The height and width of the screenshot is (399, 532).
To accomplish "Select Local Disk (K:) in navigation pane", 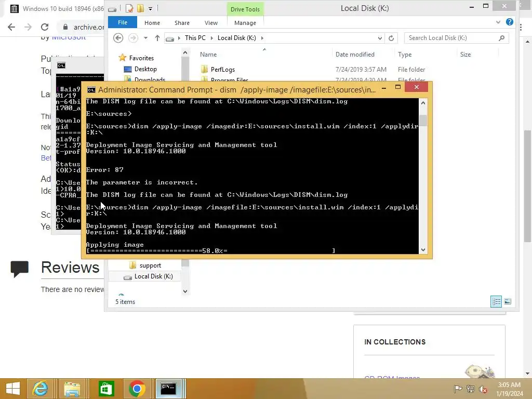I will [153, 276].
